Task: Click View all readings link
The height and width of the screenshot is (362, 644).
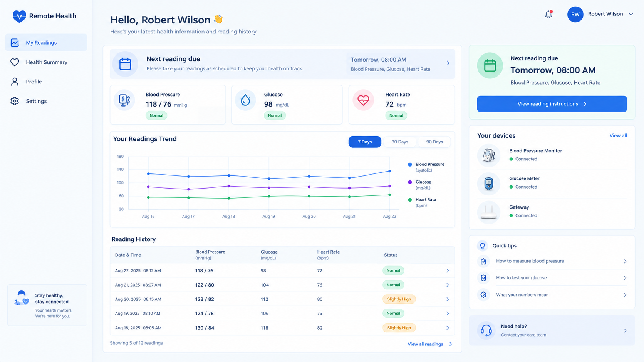Action: [x=430, y=344]
